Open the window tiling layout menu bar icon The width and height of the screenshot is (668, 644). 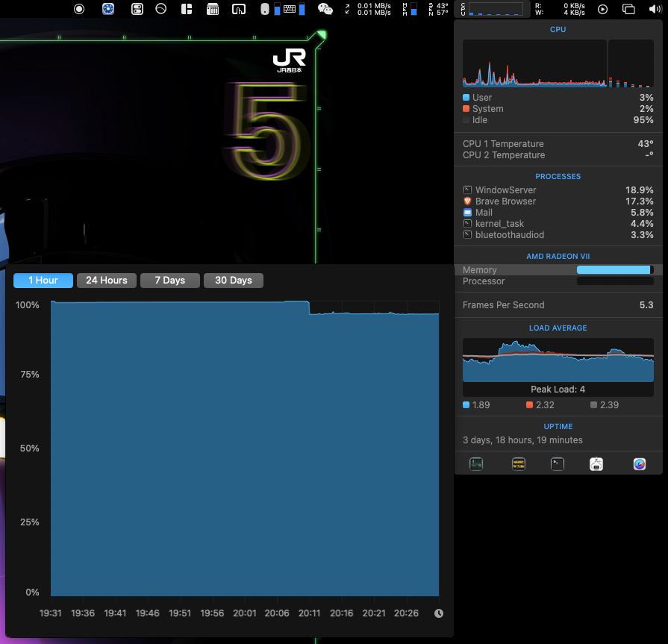[x=187, y=9]
